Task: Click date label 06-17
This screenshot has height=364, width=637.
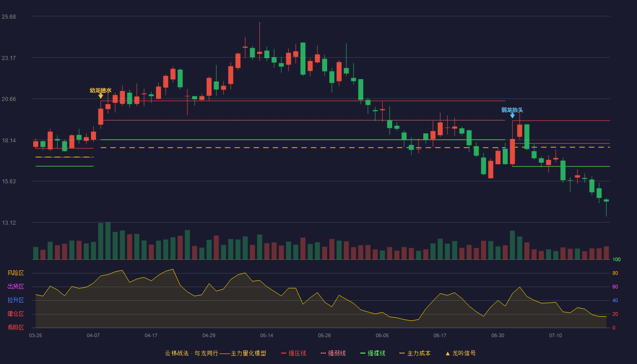Action: tap(440, 335)
